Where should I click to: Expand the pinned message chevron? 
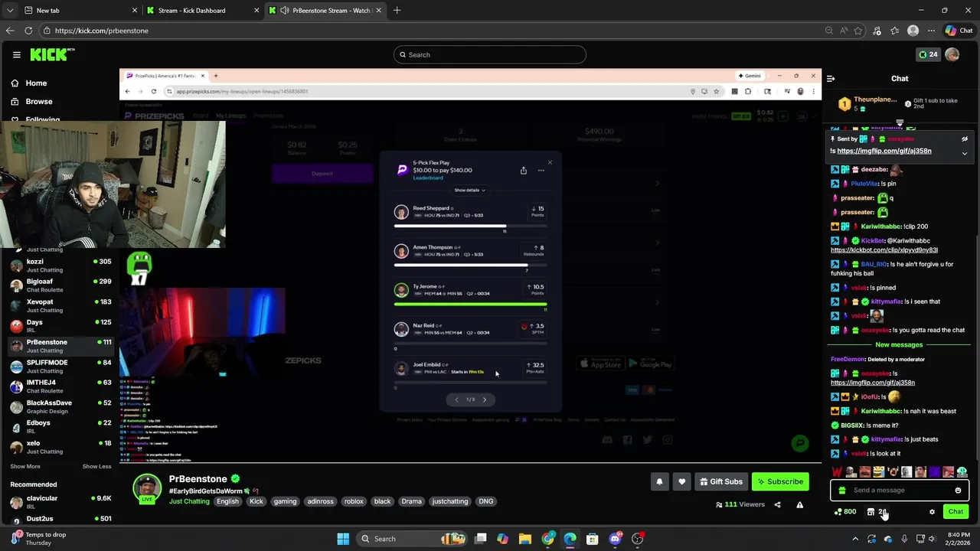965,153
